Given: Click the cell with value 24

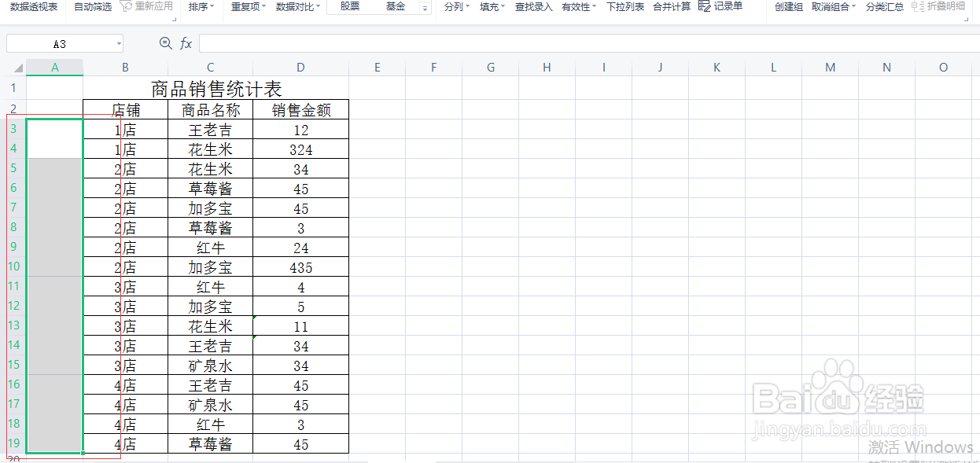Looking at the screenshot, I should (301, 248).
